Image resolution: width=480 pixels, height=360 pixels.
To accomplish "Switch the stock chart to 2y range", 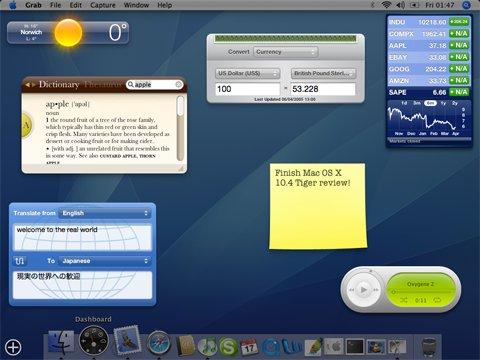I will point(455,103).
